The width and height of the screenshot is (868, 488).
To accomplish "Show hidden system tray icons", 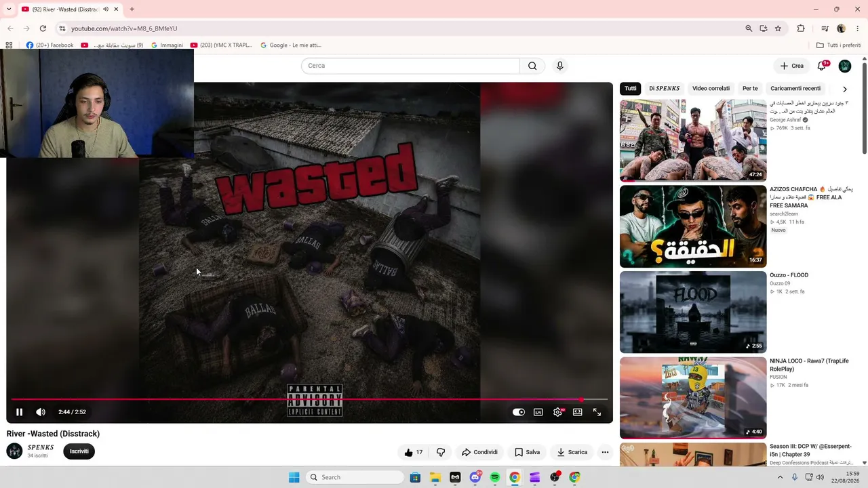I will pyautogui.click(x=780, y=477).
